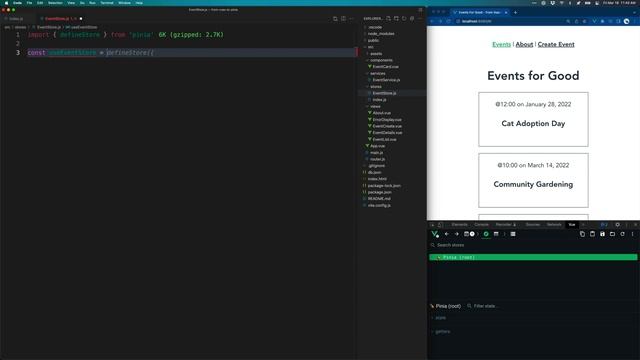
Task: Select the green Pinia (root) store row
Action: 533,257
